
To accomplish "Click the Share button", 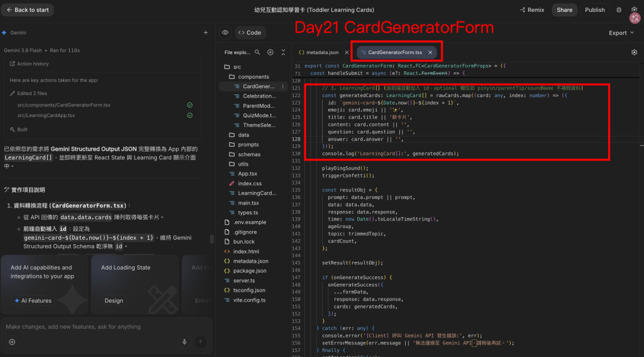I will [x=564, y=10].
